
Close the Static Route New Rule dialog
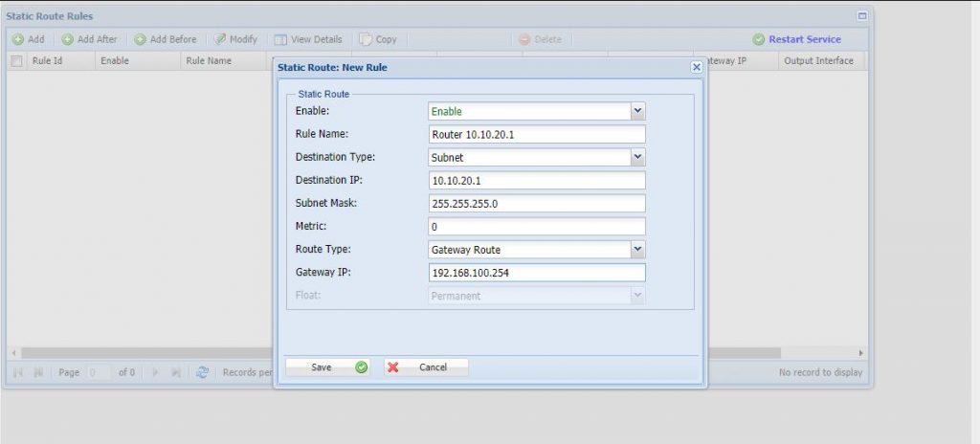click(x=696, y=67)
